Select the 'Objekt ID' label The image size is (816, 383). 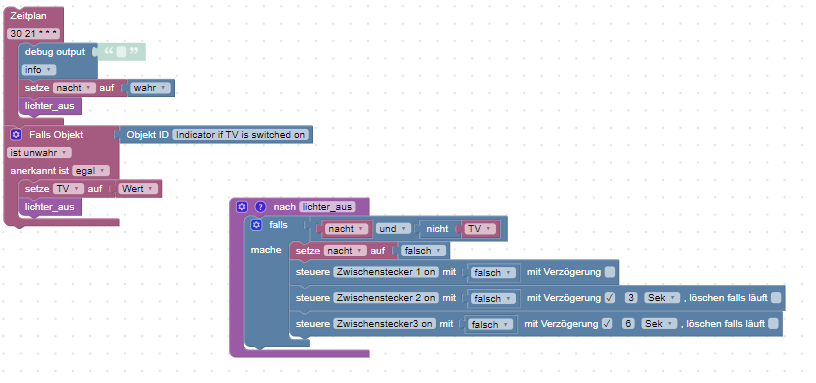pyautogui.click(x=148, y=135)
